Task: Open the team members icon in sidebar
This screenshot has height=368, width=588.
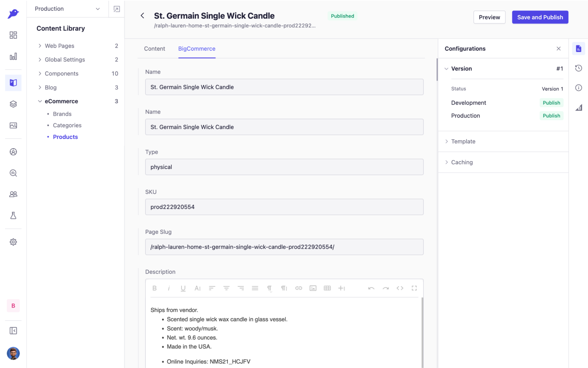Action: pyautogui.click(x=13, y=194)
